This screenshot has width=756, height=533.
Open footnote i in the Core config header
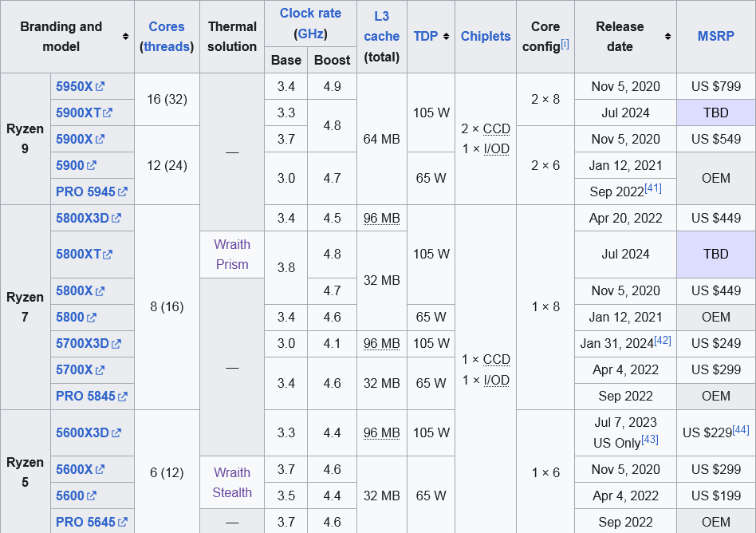point(565,42)
